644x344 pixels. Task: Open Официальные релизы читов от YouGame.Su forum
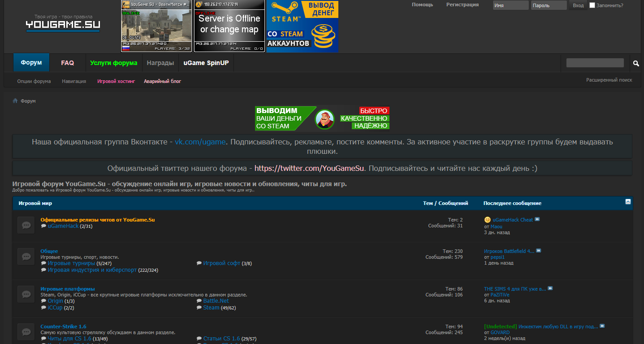point(98,220)
